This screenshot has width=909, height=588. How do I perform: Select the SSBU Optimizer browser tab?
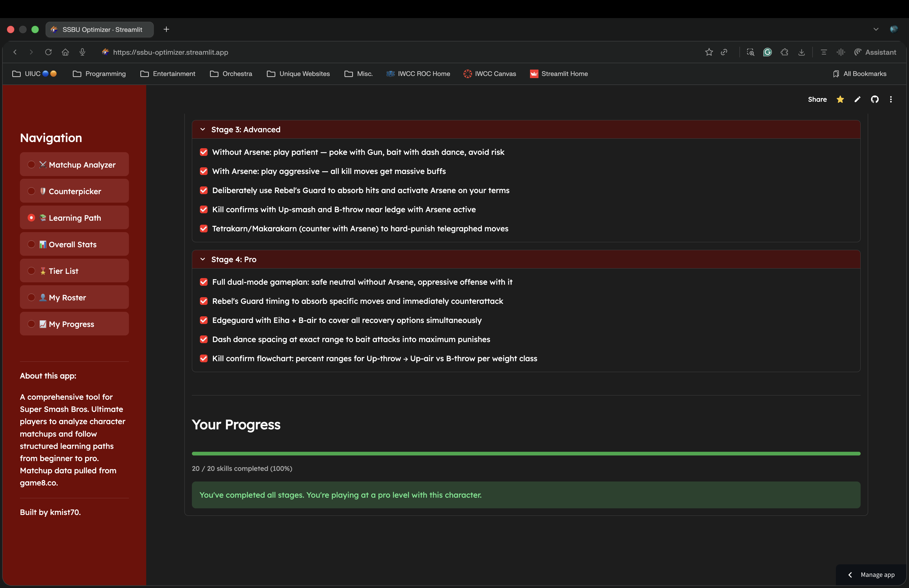pos(100,29)
